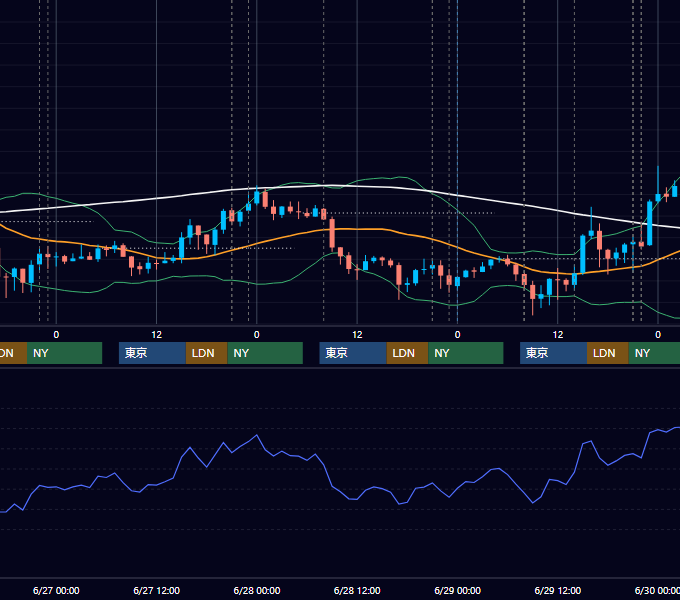
Task: Click the 6/30 00:00 date label
Action: 657,590
